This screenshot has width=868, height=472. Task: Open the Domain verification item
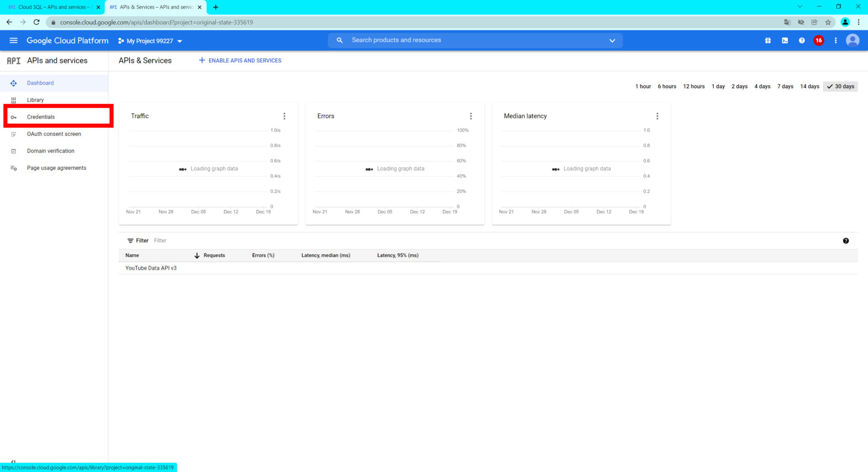(x=54, y=151)
